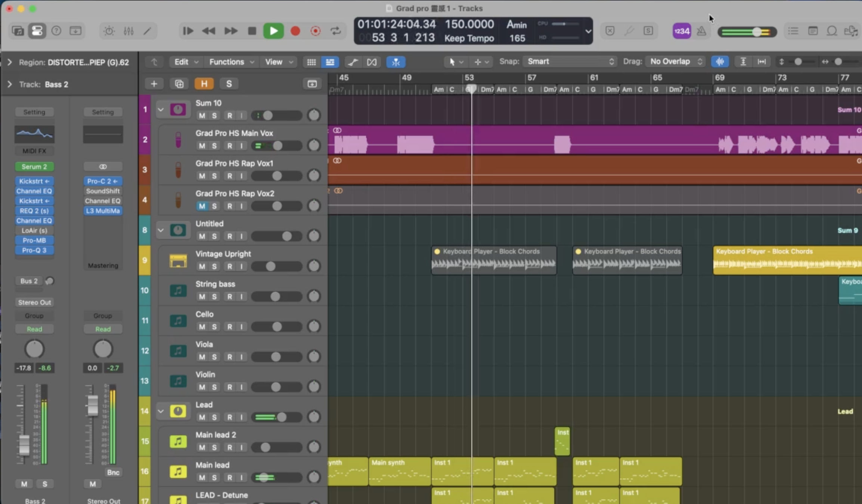Click the green Play button
Image resolution: width=862 pixels, height=504 pixels.
point(273,31)
